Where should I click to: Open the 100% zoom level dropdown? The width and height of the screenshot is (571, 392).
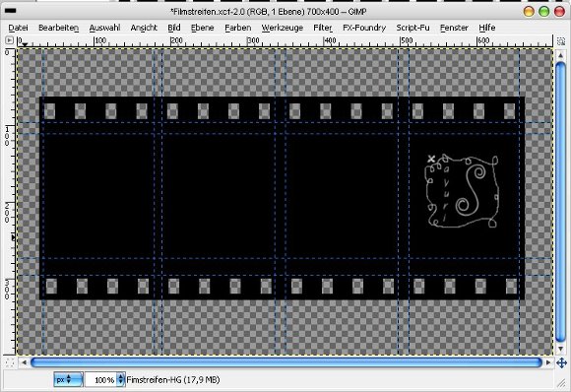click(121, 379)
